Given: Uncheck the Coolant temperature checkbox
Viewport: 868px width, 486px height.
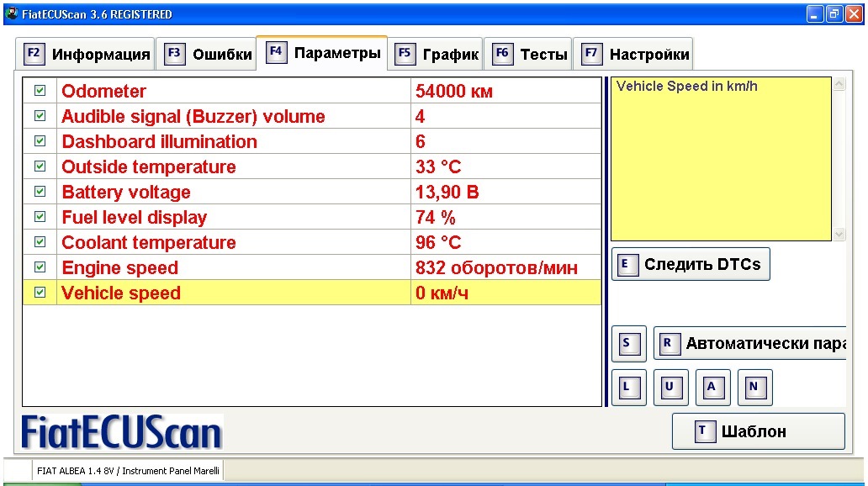Looking at the screenshot, I should pos(40,242).
